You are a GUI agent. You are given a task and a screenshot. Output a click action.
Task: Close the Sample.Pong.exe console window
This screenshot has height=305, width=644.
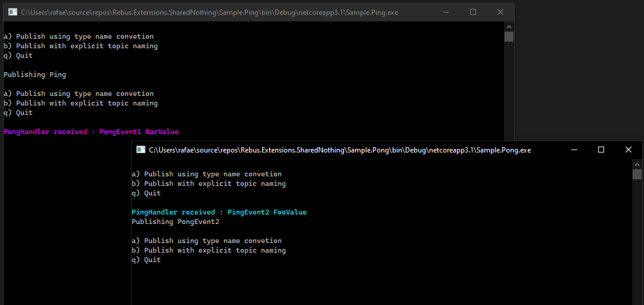point(629,150)
